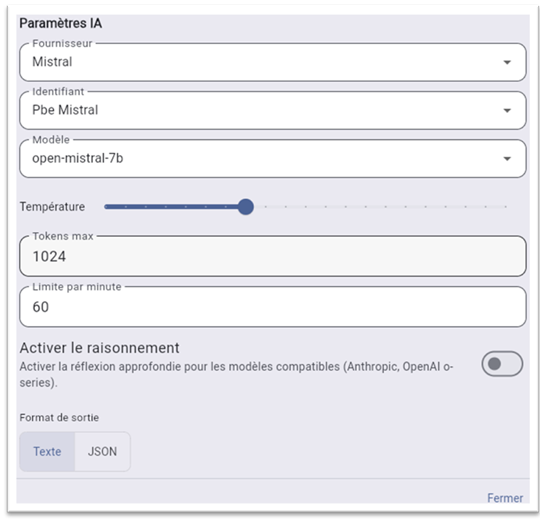This screenshot has width=540, height=522.
Task: Focus the Limite par minute field
Action: tap(273, 307)
